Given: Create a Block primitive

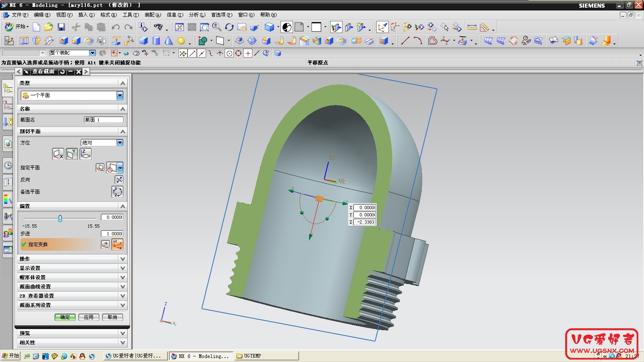Looking at the screenshot, I should point(143,41).
